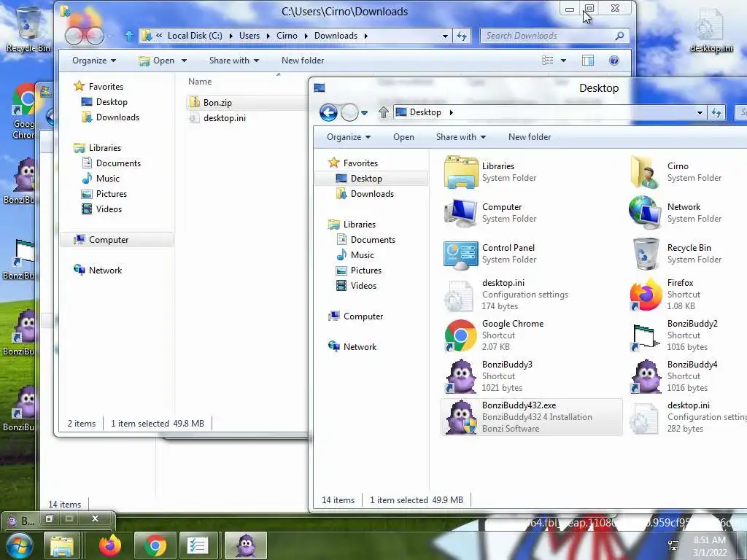Select Computer in Downloads window sidebar
This screenshot has height=560, width=747.
click(117, 239)
